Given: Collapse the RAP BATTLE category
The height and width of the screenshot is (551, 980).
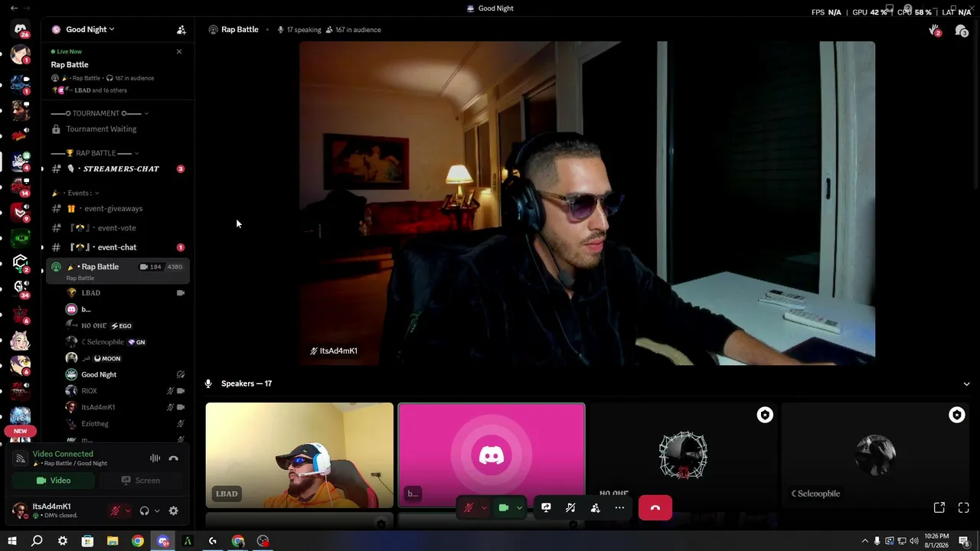Looking at the screenshot, I should tap(94, 153).
